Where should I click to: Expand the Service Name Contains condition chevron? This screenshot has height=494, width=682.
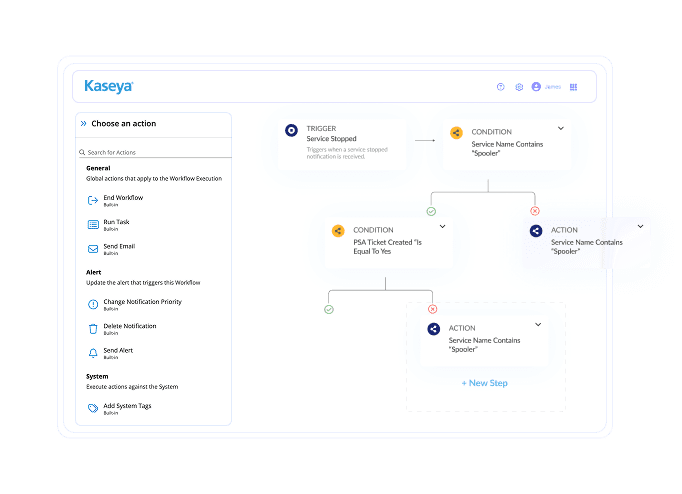(x=560, y=129)
